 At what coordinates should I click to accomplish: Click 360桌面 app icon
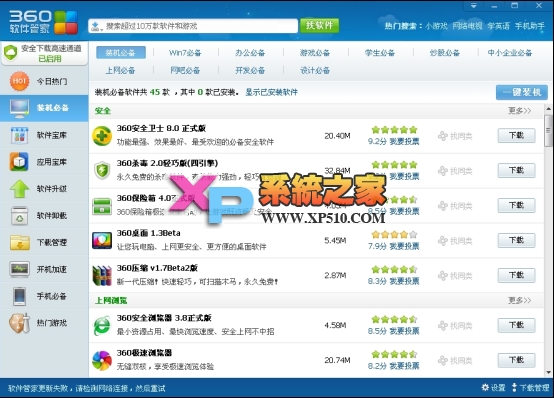[x=102, y=240]
